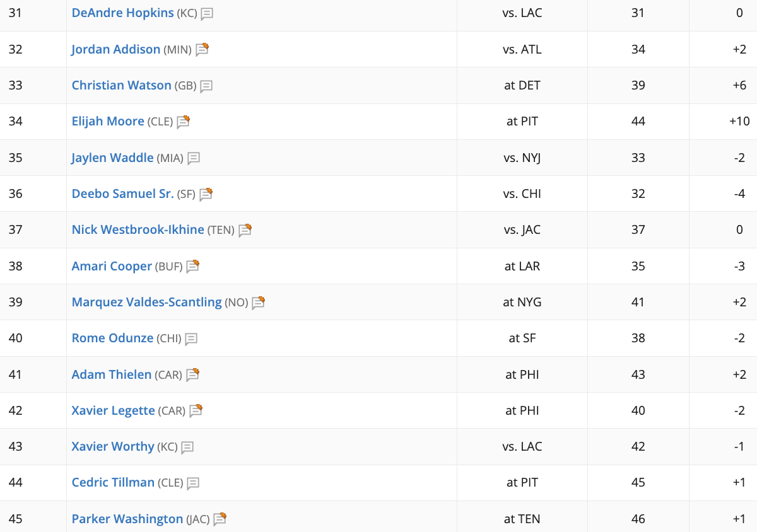Click Deebo Samuel Sr. note icon
757x532 pixels.
pos(206,194)
